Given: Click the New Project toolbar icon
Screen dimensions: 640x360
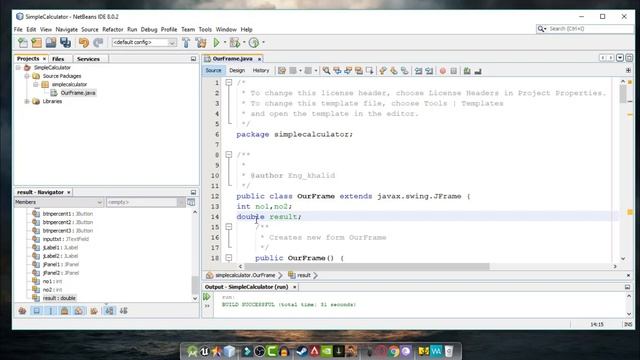Looking at the screenshot, I should pyautogui.click(x=37, y=42).
